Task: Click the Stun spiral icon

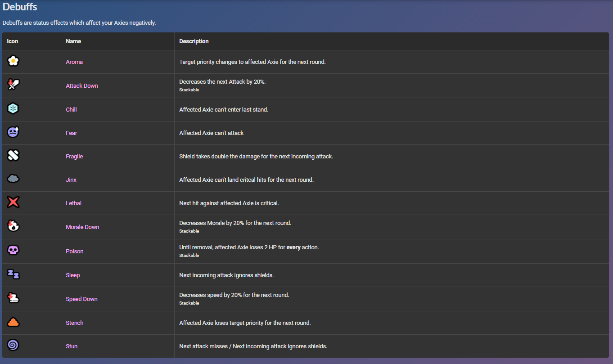Action: (14, 345)
